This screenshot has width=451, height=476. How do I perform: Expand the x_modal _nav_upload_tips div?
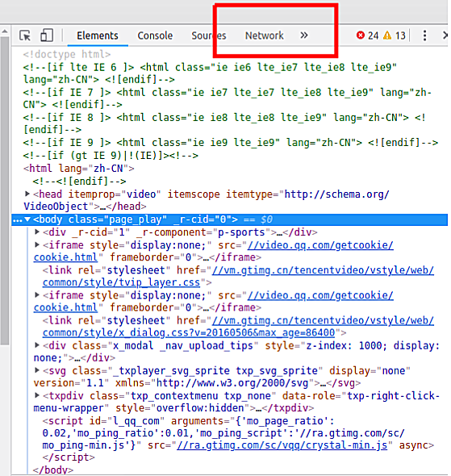37,345
